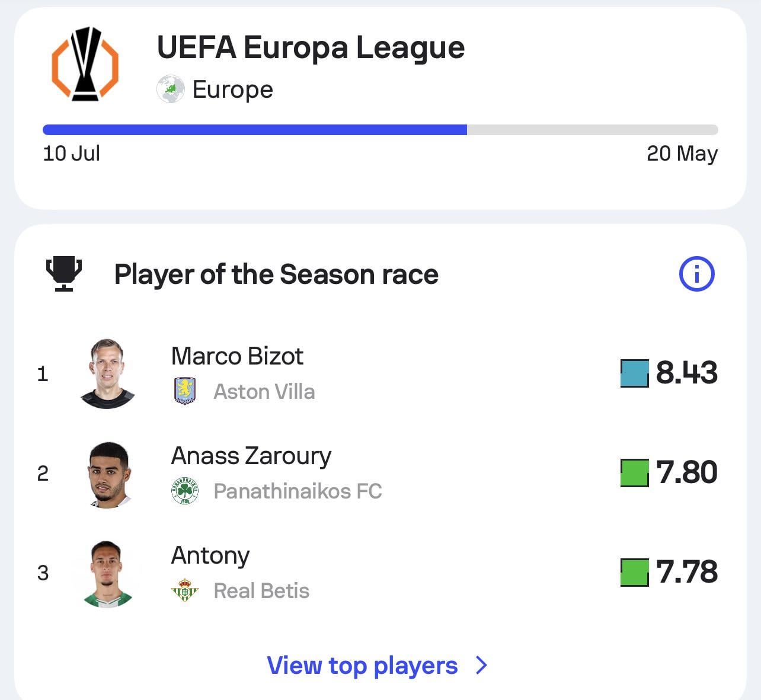Click the green rating swatch beside 7.78
The image size is (761, 700).
634,573
